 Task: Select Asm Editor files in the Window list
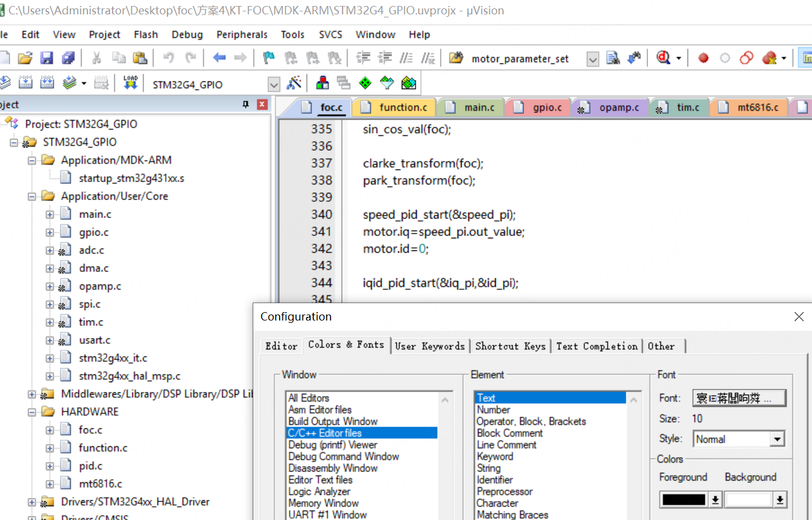click(x=320, y=410)
